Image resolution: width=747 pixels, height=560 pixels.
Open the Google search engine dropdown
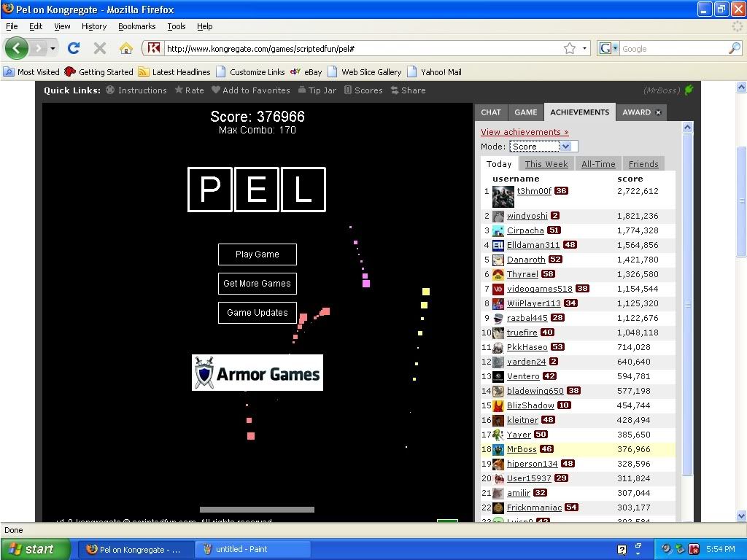[608, 48]
